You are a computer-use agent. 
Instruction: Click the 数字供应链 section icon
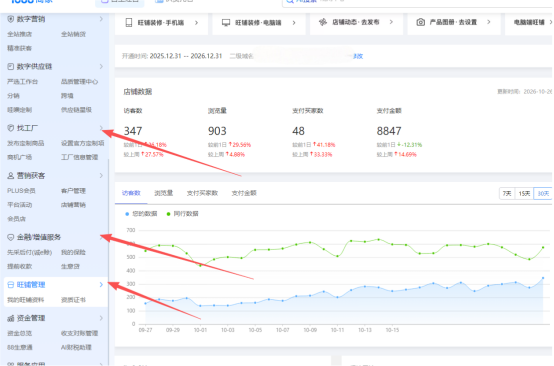tap(11, 66)
